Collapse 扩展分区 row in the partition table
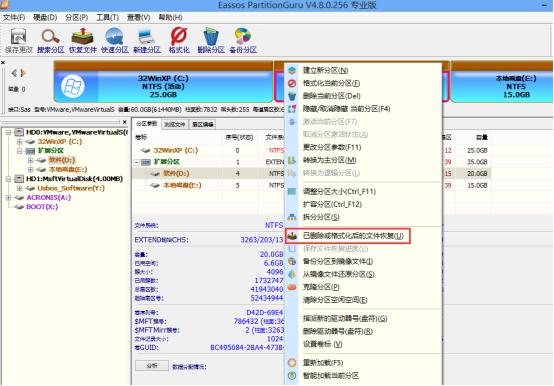Viewport: 554px width, 386px height. tap(136, 162)
